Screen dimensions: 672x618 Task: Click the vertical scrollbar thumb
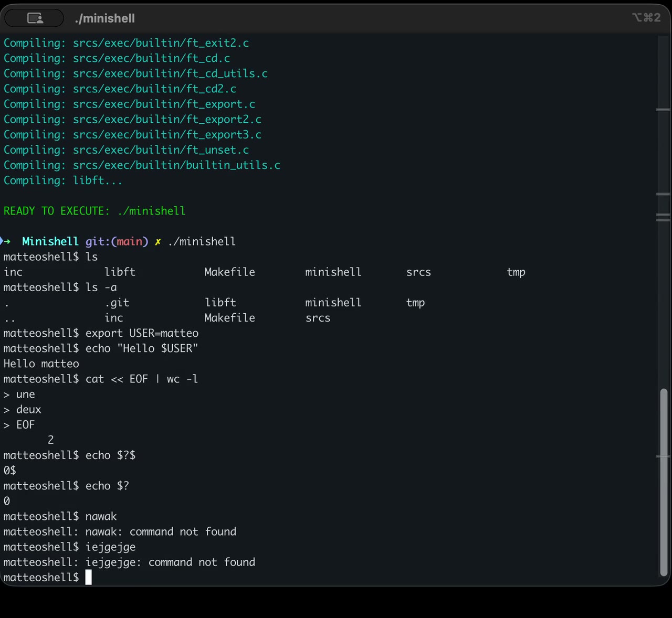coord(664,482)
